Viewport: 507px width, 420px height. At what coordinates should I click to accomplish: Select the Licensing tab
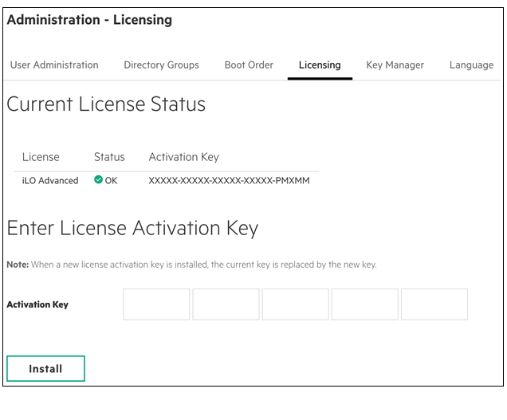[x=320, y=65]
